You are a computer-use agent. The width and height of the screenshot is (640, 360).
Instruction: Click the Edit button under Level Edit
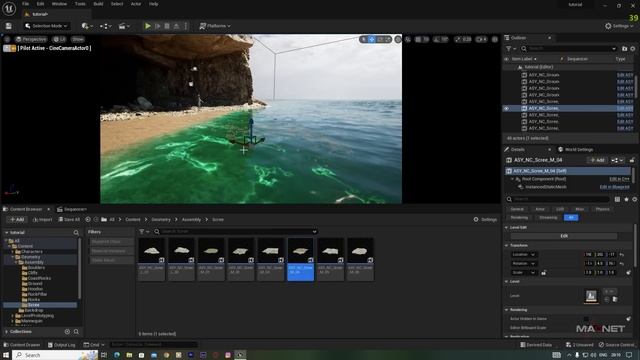click(x=564, y=236)
